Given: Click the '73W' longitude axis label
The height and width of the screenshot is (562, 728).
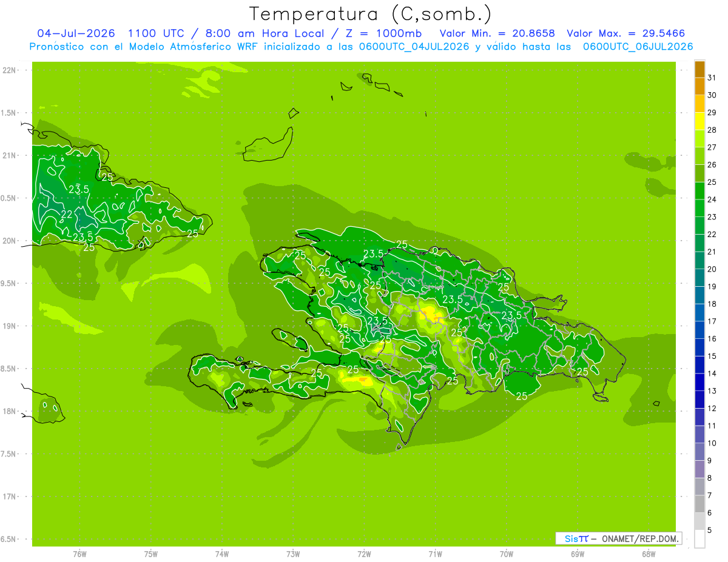Looking at the screenshot, I should click(x=293, y=554).
